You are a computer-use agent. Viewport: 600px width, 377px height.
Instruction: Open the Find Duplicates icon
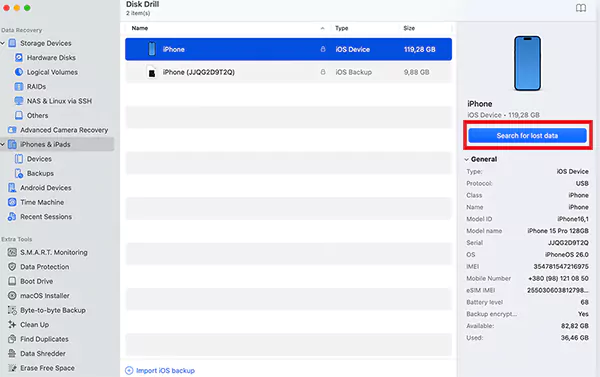point(12,339)
